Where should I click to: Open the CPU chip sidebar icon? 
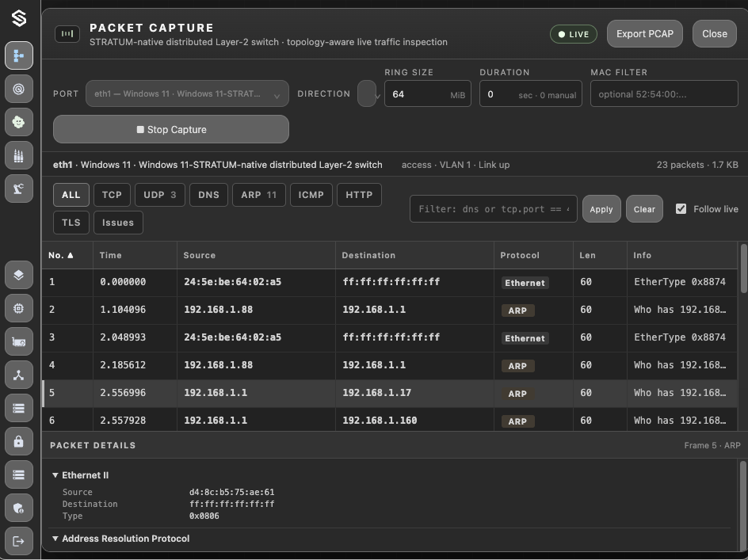(x=19, y=308)
